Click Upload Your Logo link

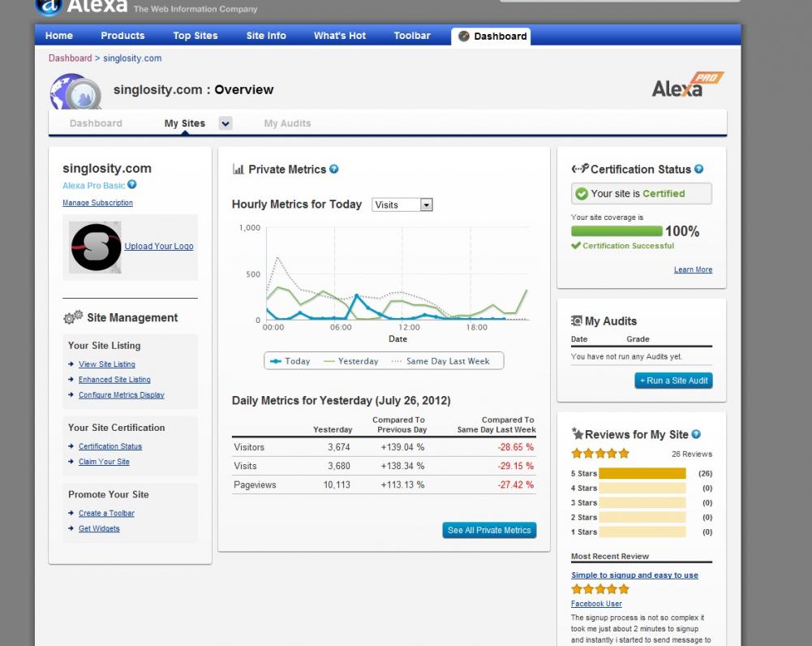pos(159,246)
